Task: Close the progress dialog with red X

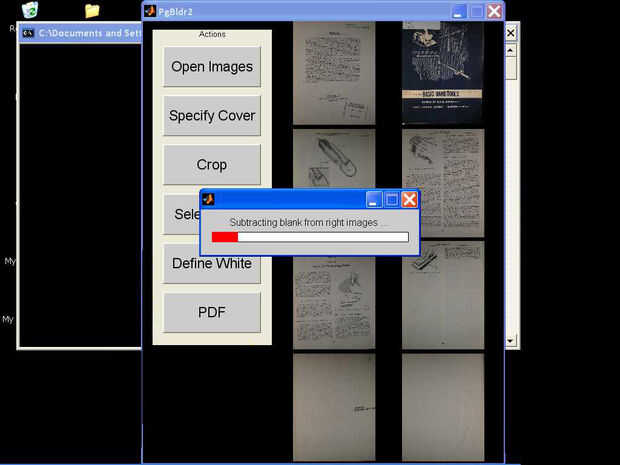Action: (x=409, y=200)
